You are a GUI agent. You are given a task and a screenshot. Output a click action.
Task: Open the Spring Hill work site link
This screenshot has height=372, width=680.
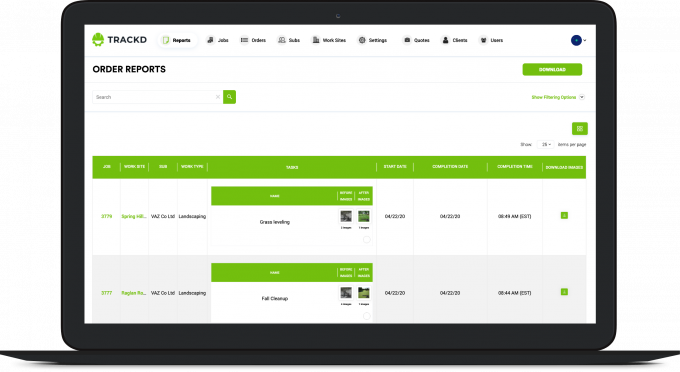pos(134,216)
